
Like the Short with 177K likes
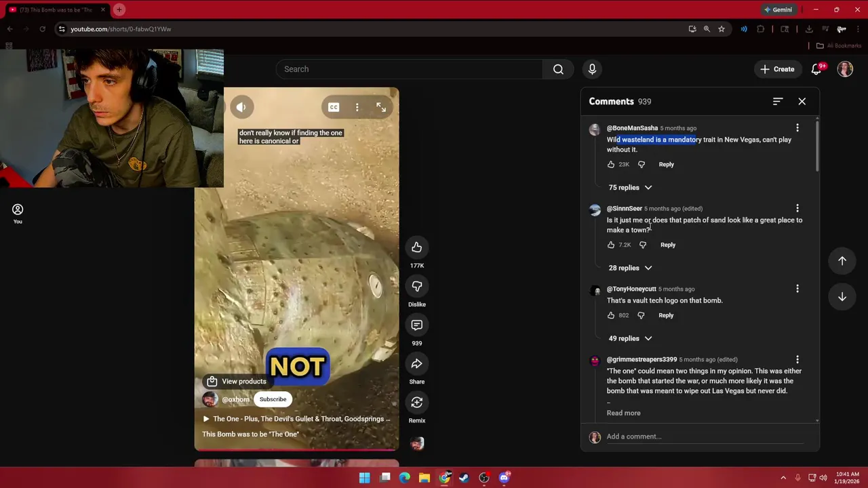417,247
